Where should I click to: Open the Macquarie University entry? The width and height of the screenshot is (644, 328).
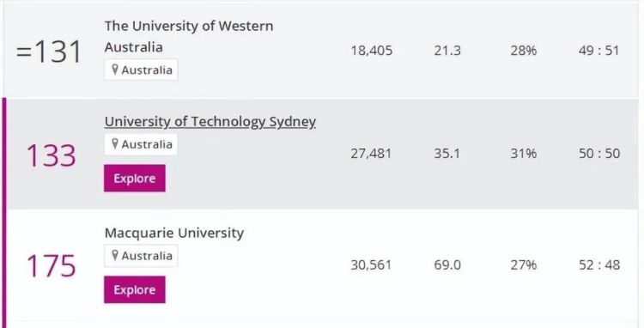173,233
